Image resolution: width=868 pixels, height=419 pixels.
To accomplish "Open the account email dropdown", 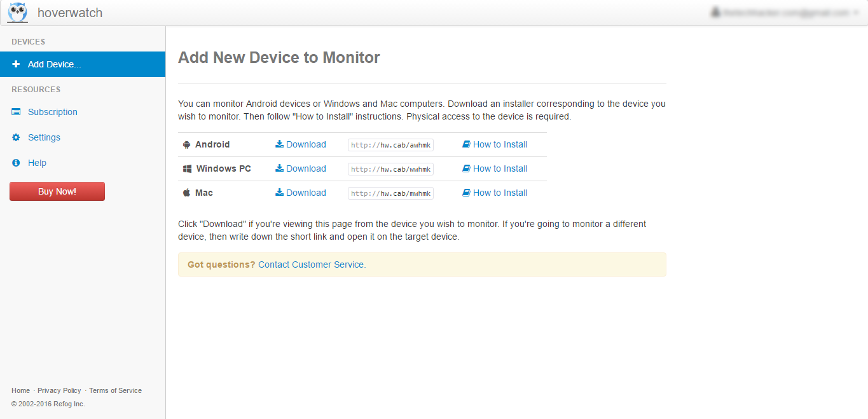I will click(x=785, y=13).
